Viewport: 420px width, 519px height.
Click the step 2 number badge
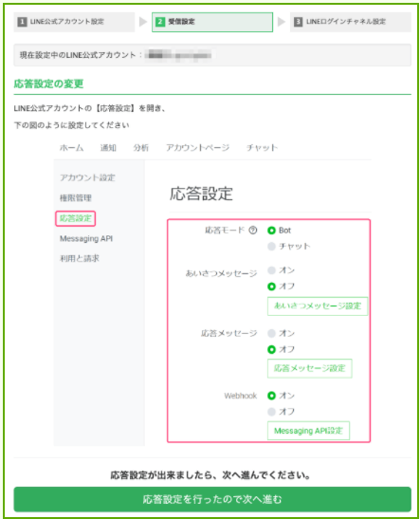tap(160, 22)
